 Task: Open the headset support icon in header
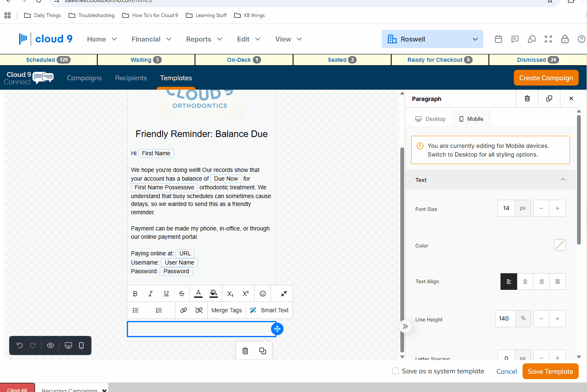point(532,39)
